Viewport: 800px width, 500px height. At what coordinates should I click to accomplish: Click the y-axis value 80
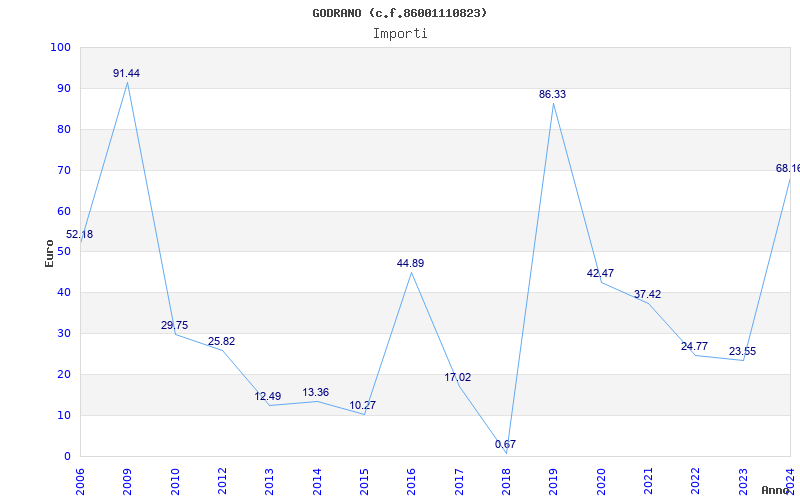point(63,129)
